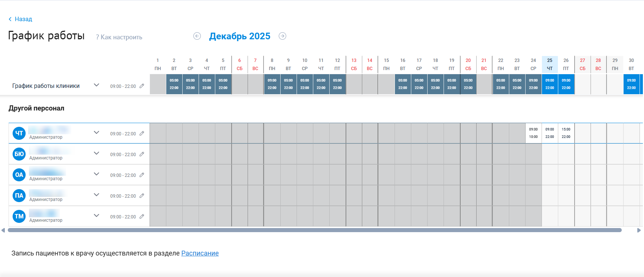
Task: Go to previous month using left arrow
Action: pyautogui.click(x=197, y=36)
